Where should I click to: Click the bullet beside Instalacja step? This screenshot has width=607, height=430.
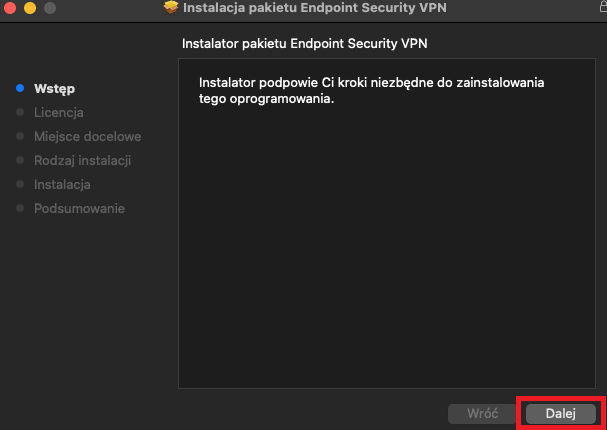point(20,184)
